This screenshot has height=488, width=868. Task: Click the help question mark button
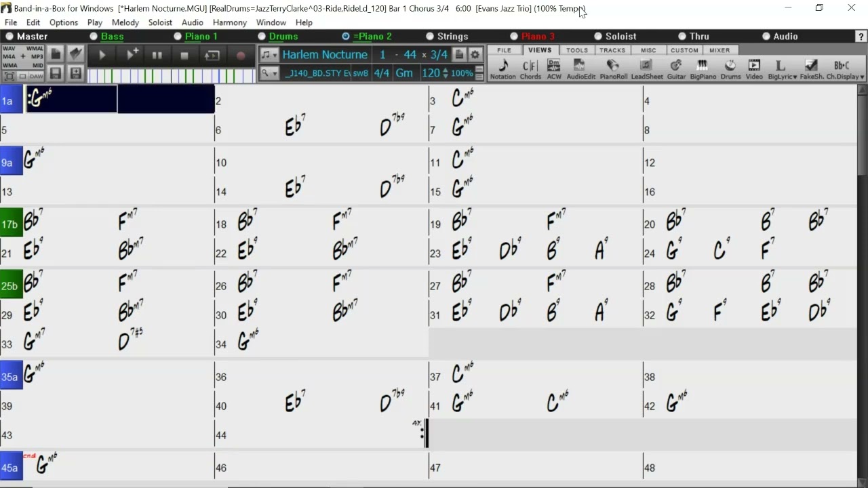click(861, 37)
